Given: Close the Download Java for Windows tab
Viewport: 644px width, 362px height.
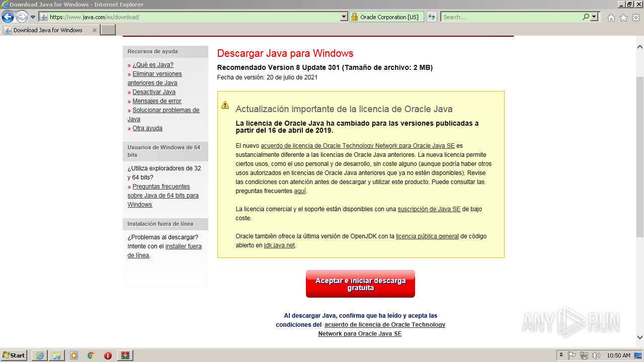Looking at the screenshot, I should [94, 30].
